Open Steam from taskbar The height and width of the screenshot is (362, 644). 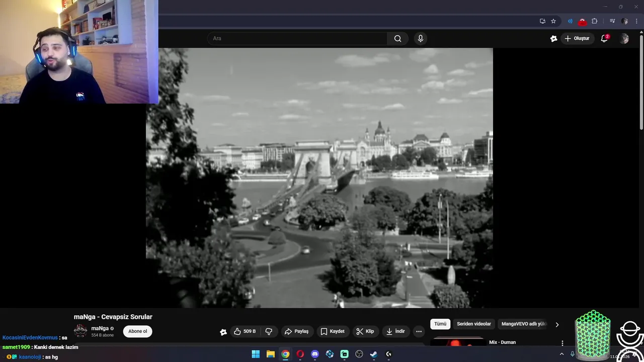[374, 354]
